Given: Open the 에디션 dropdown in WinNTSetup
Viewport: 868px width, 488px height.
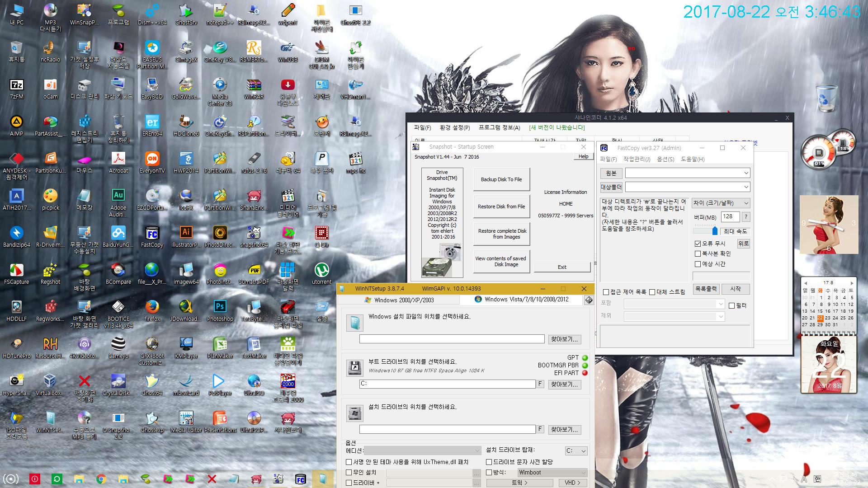Looking at the screenshot, I should [422, 450].
